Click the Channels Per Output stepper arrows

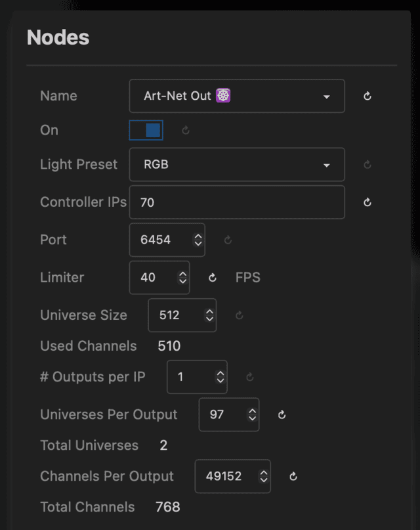264,477
